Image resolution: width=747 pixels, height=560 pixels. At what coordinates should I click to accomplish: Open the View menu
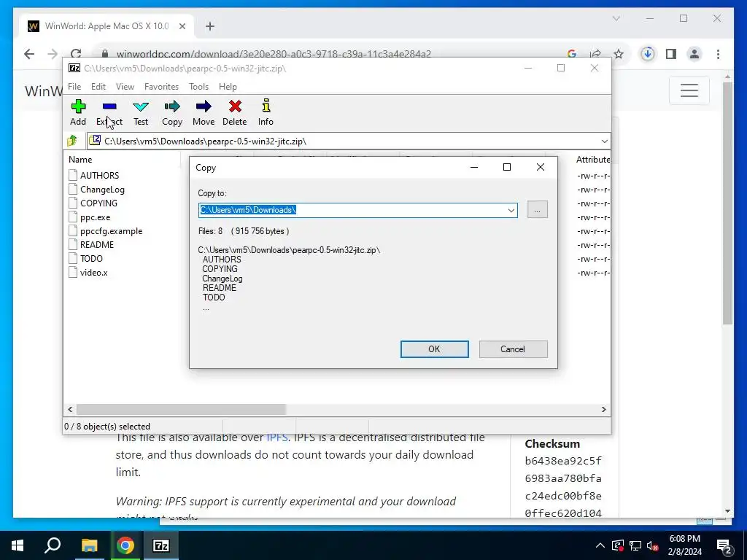[x=125, y=87]
